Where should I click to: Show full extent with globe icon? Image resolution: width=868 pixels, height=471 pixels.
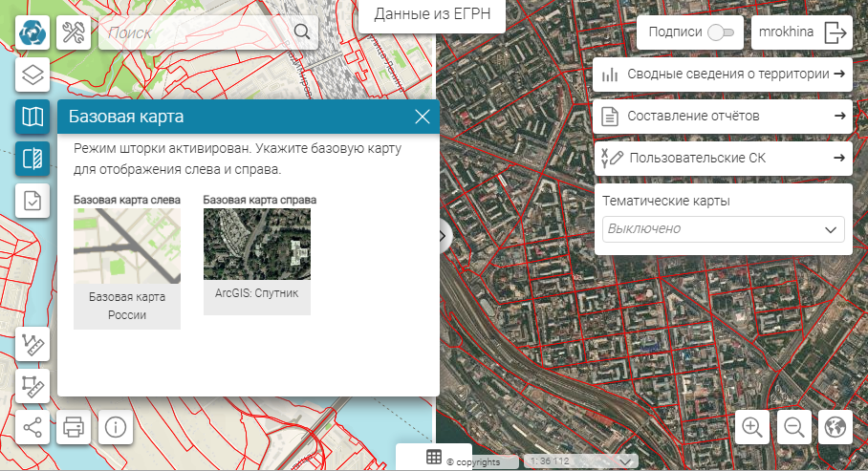click(x=835, y=427)
